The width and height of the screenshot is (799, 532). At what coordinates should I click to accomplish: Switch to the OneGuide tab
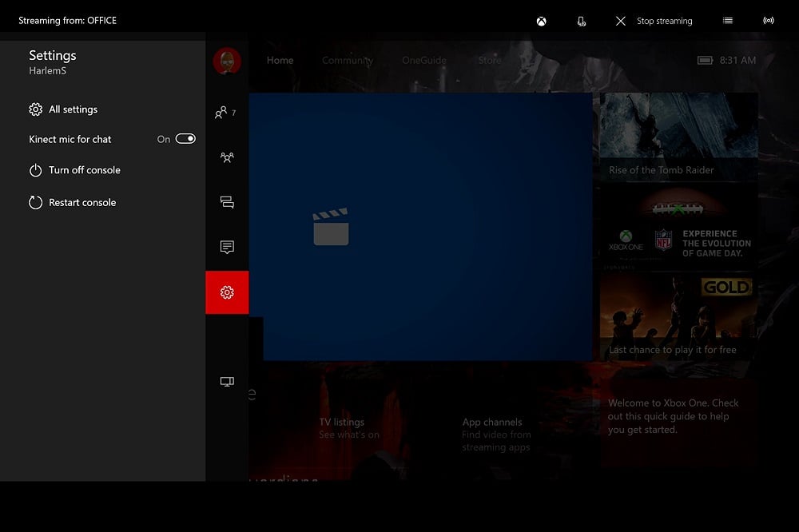(424, 60)
